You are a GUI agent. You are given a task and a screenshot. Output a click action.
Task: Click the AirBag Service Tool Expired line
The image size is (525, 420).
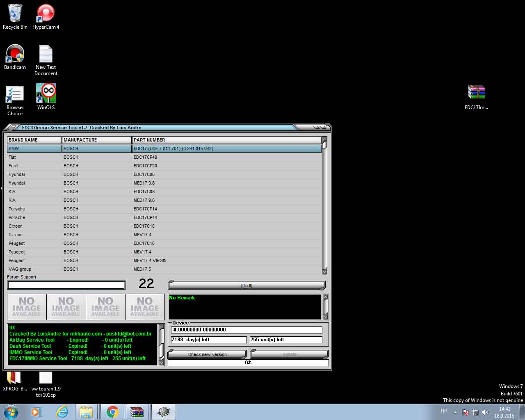pos(71,340)
